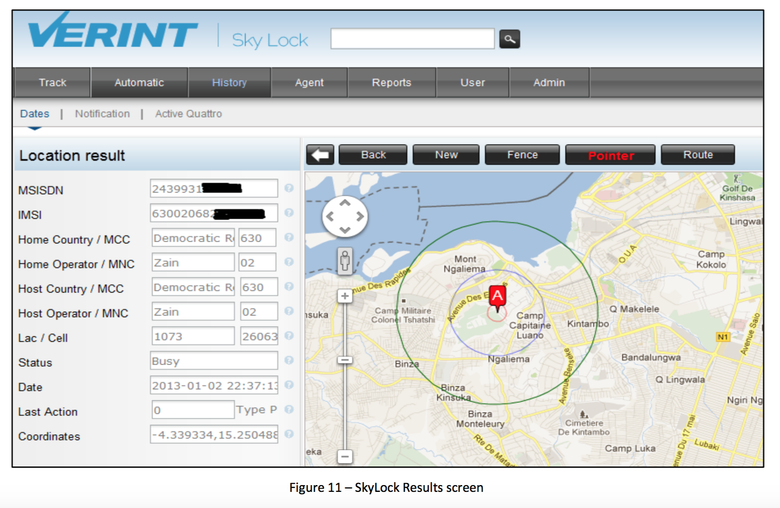
Task: Open help icon for Home Country / MCC
Action: 289,237
